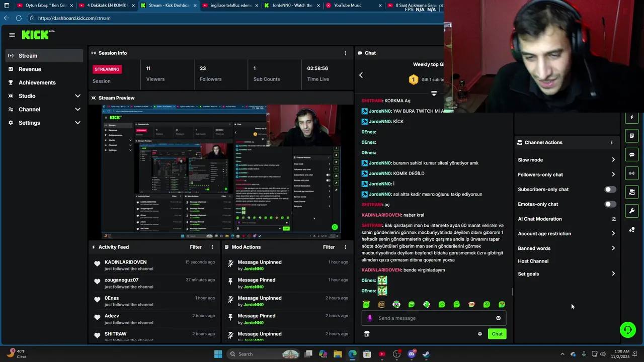Click the chat scrollbar
Viewport: 644px width, 362px height.
pos(512,292)
